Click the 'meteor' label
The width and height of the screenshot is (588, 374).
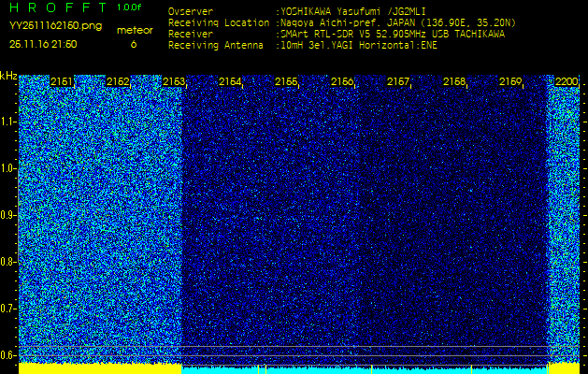pyautogui.click(x=135, y=31)
